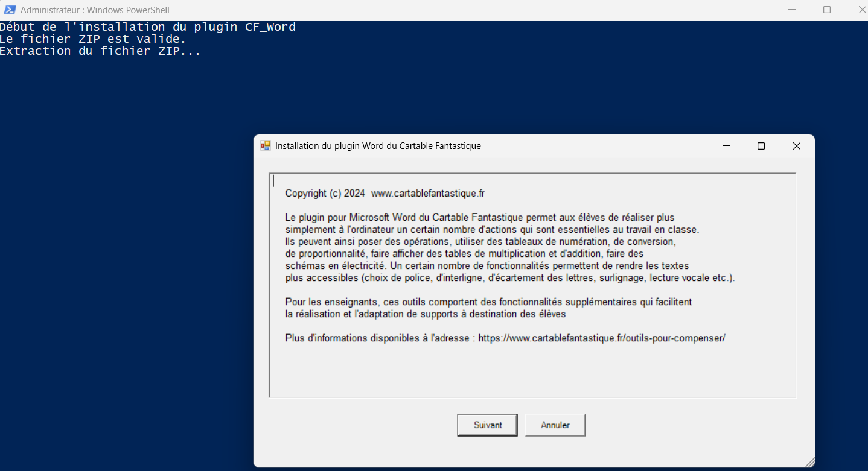Image resolution: width=868 pixels, height=471 pixels.
Task: Click the "Installation du plugin Word du Cartable Fantastique" title
Action: click(378, 146)
